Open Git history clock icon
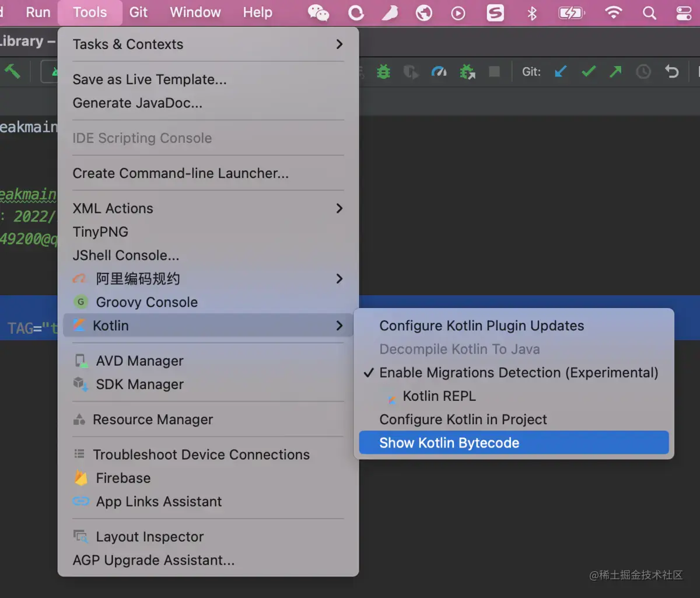This screenshot has height=598, width=700. 643,71
